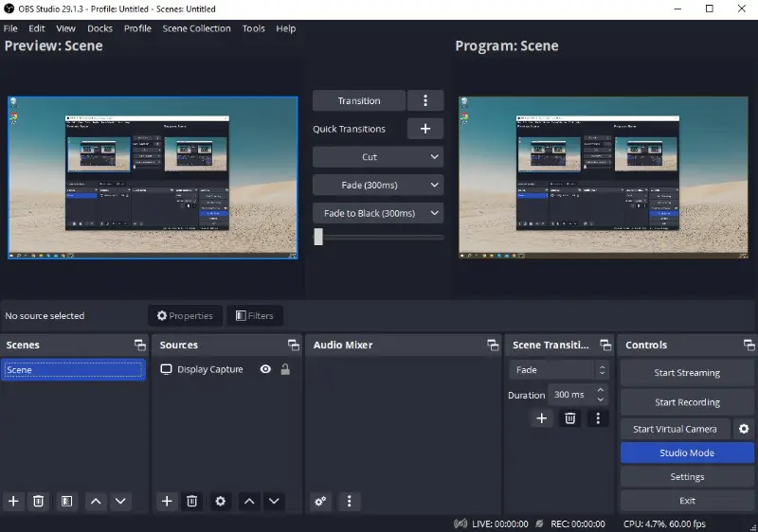Open the Fade scene transition combo box

559,370
